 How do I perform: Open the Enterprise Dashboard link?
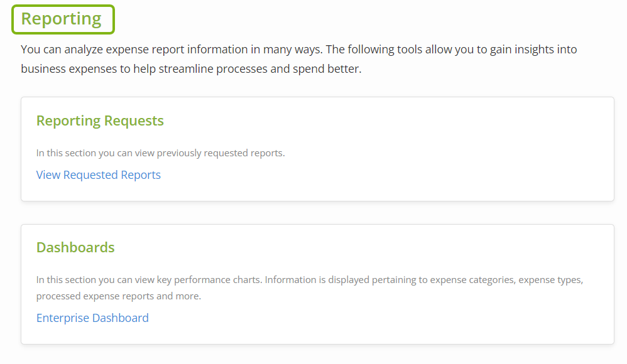[x=92, y=318]
